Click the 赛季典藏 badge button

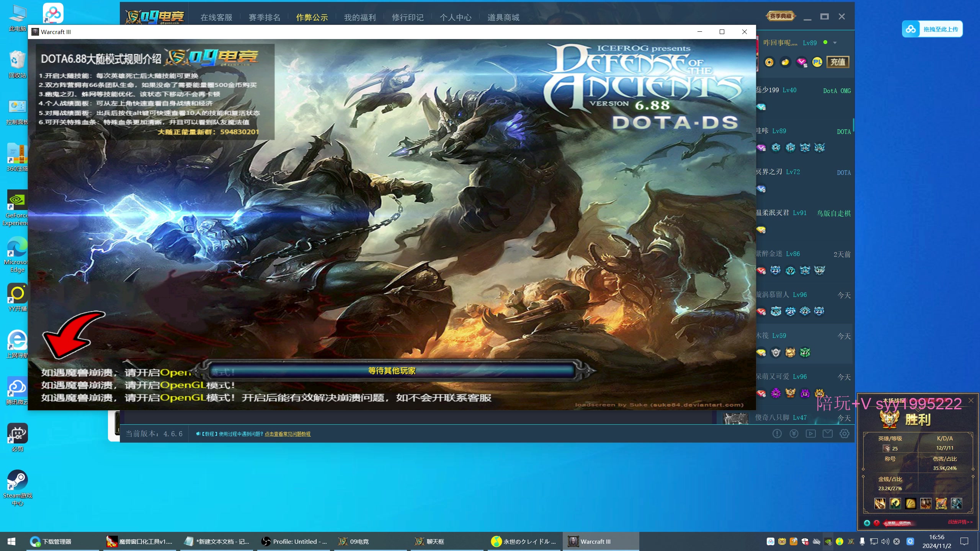point(781,16)
